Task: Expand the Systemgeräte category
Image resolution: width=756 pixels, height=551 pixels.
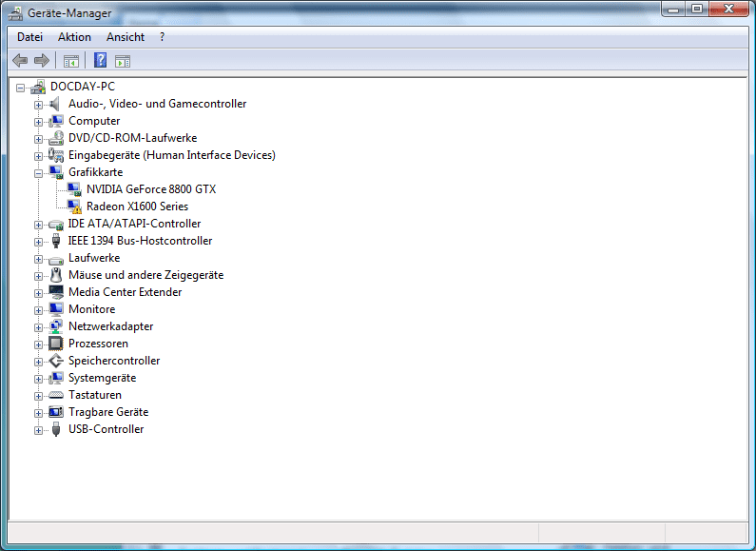Action: [38, 379]
